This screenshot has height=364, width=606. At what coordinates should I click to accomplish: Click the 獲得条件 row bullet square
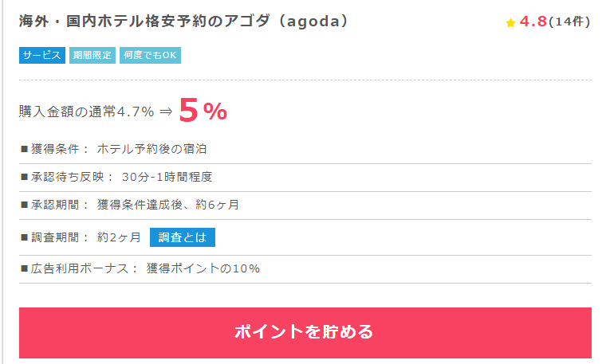[24, 149]
